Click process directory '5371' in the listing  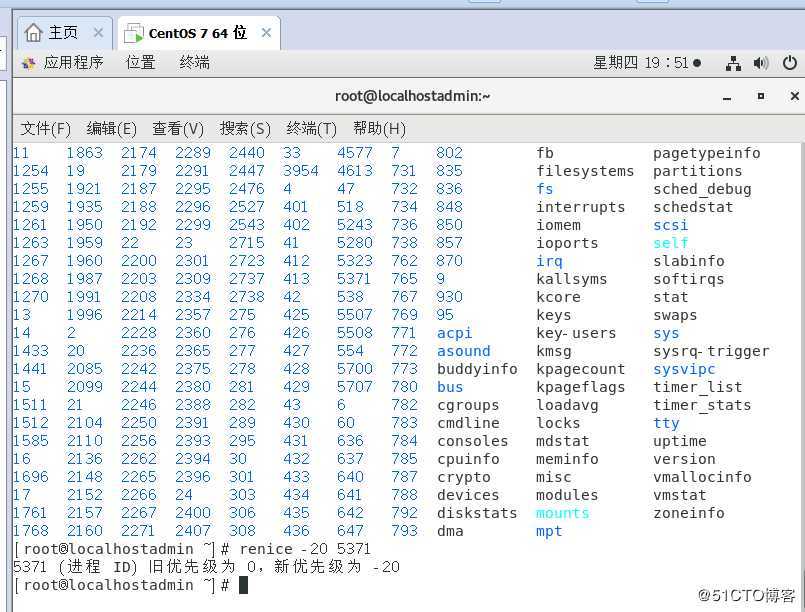coord(354,279)
